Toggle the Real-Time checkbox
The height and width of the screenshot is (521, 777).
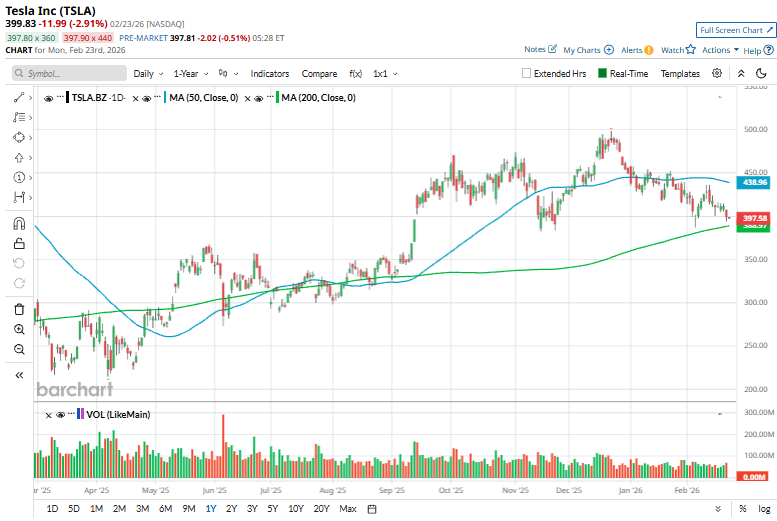[602, 74]
